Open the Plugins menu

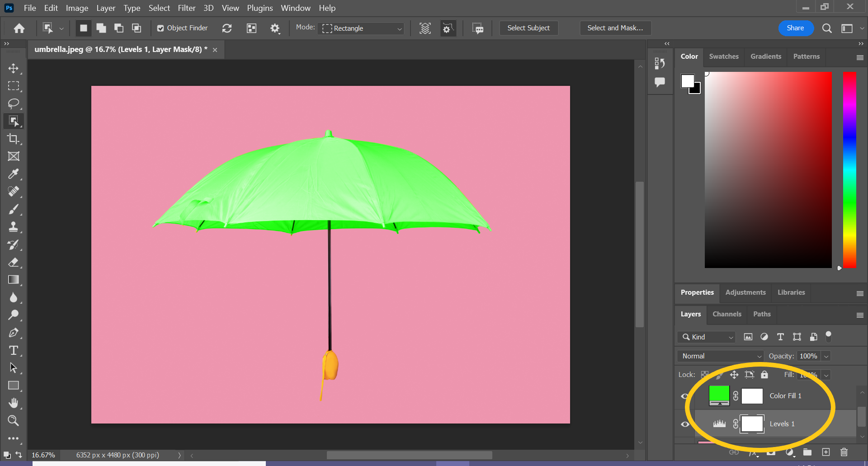pyautogui.click(x=259, y=8)
